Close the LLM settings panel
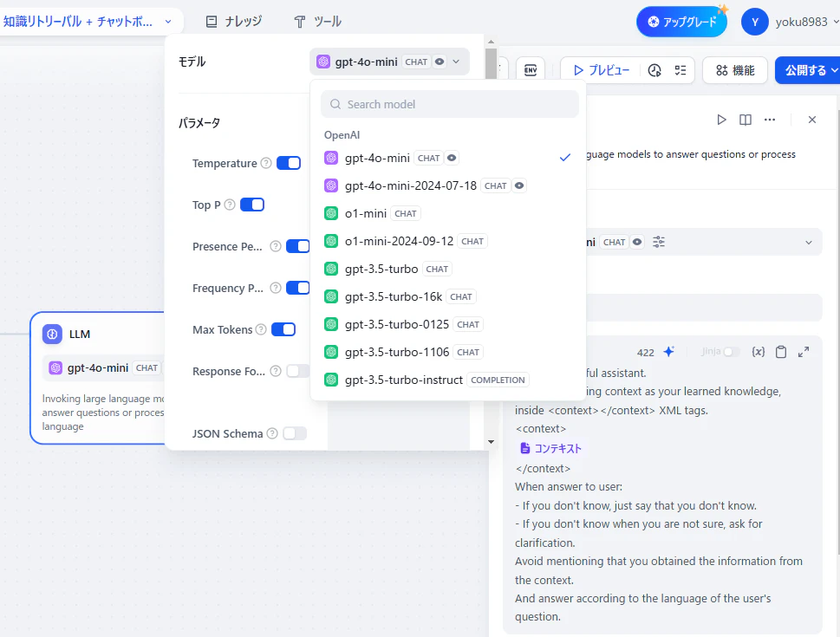840x637 pixels. pyautogui.click(x=812, y=120)
